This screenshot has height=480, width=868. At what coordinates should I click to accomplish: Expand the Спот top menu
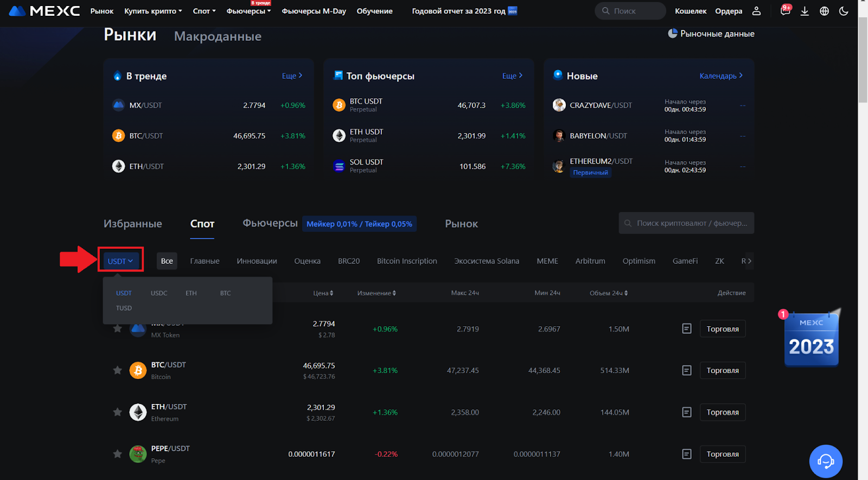click(204, 11)
